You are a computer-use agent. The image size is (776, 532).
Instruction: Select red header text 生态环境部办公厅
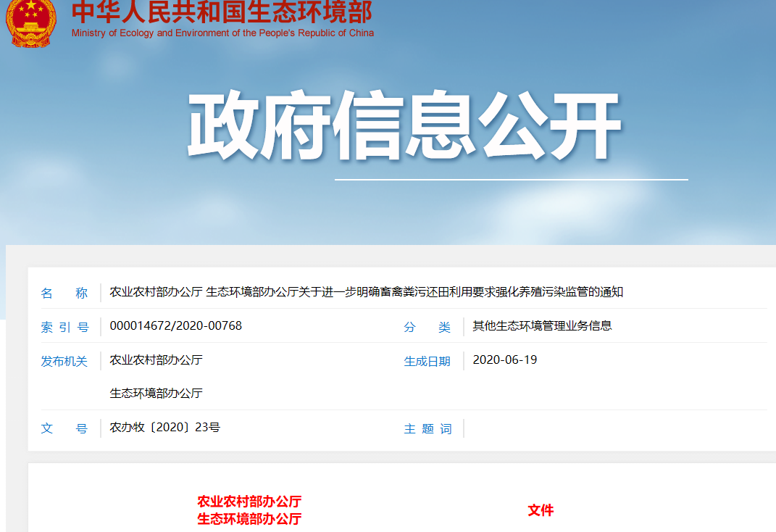click(249, 519)
